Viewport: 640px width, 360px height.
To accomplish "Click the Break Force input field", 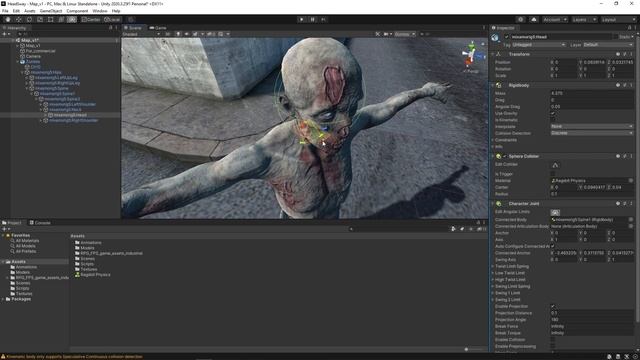I will click(592, 326).
